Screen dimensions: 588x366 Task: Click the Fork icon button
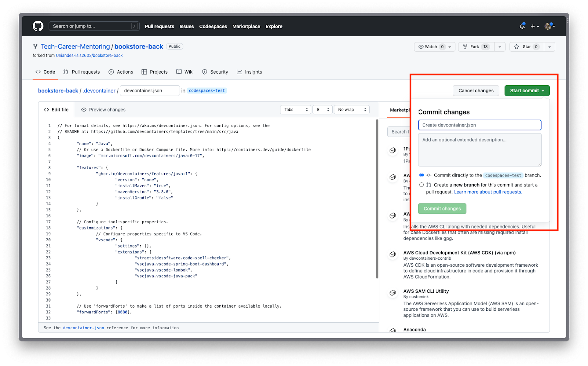[465, 47]
